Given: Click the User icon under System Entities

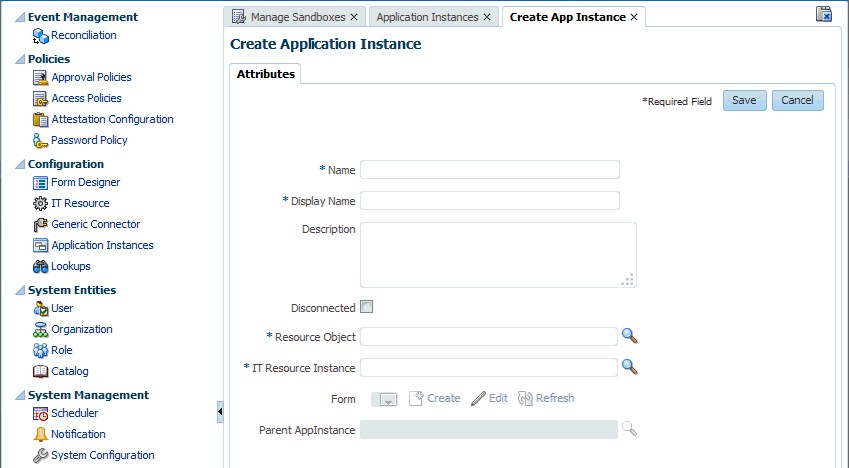Looking at the screenshot, I should click(40, 309).
